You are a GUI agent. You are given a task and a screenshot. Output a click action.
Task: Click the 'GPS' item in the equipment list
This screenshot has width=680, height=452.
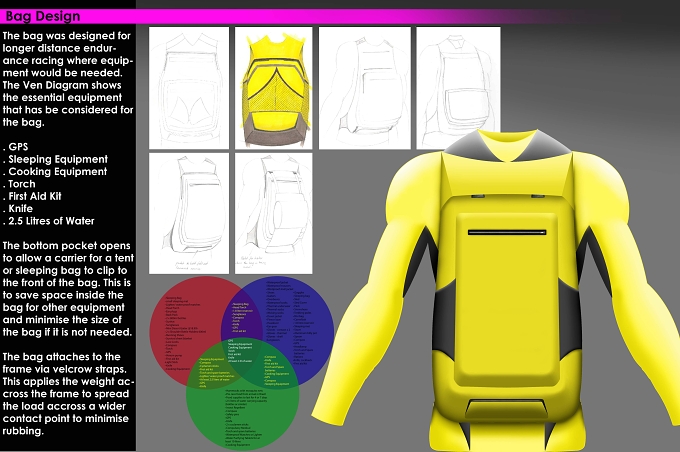pyautogui.click(x=16, y=147)
